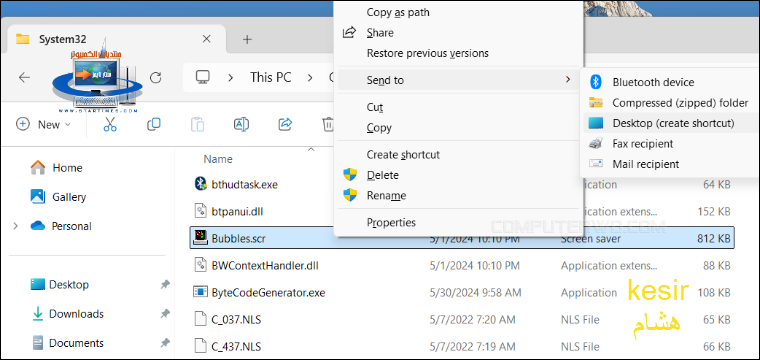Click the Screen saver type cell
The height and width of the screenshot is (360, 760).
click(590, 238)
